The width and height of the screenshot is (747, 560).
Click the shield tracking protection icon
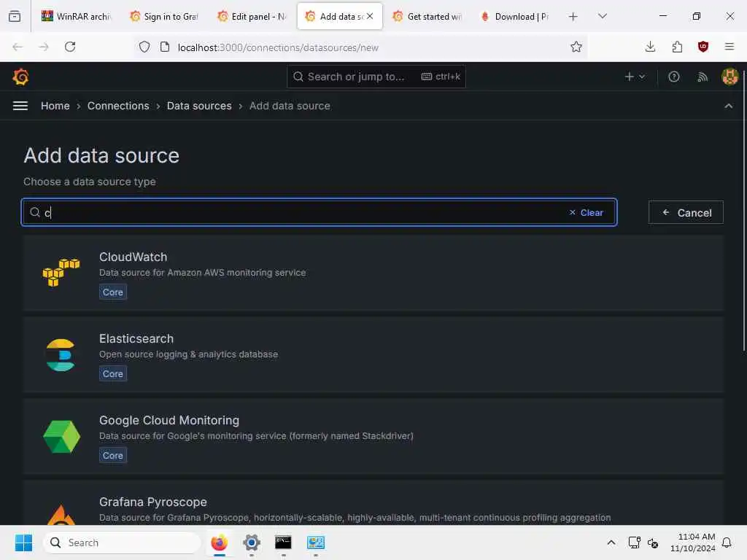(144, 47)
